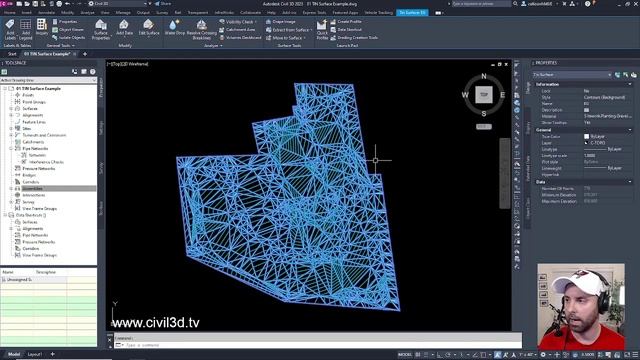Switch to the Analyze ribbon tab

[87, 13]
